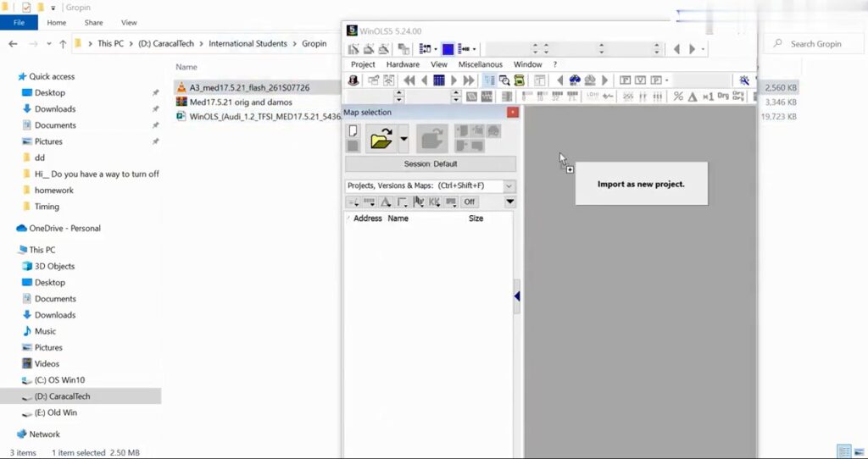Click the magnifier search window icon
Image resolution: width=868 pixels, height=459 pixels.
coord(504,80)
